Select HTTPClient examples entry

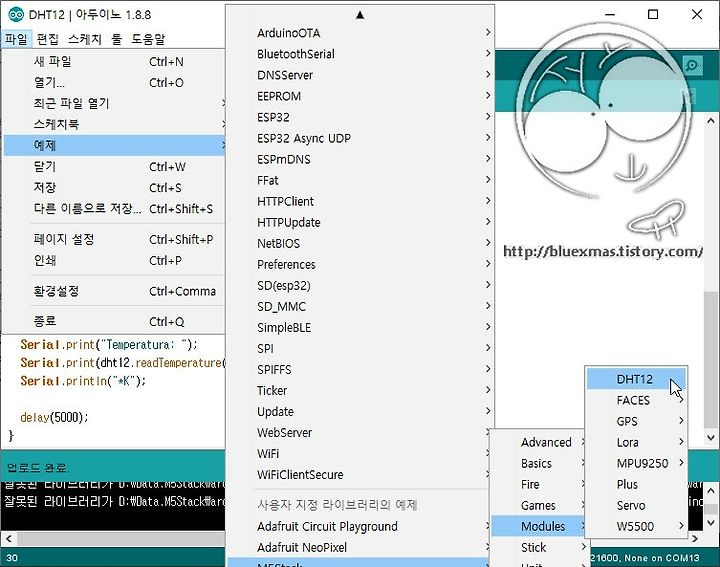360,201
